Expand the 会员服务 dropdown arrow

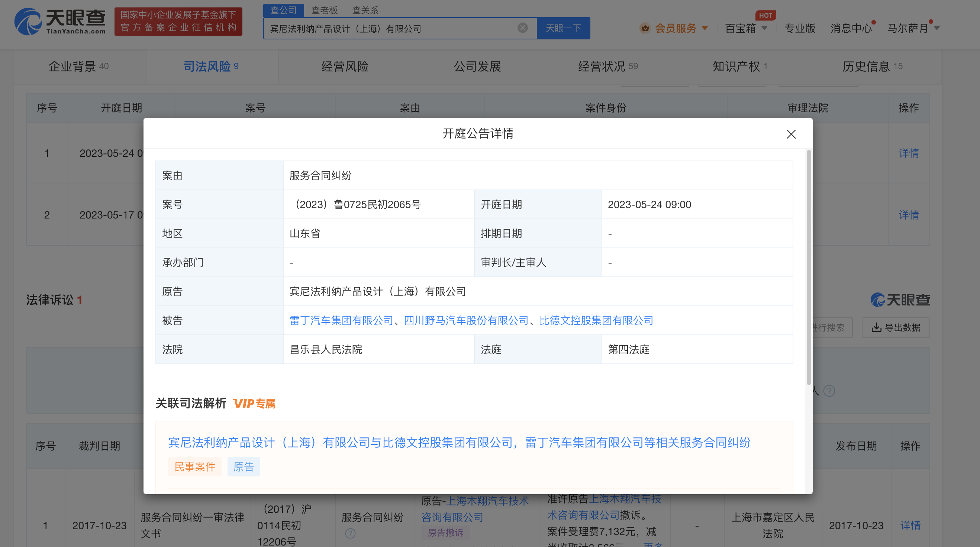pos(705,28)
